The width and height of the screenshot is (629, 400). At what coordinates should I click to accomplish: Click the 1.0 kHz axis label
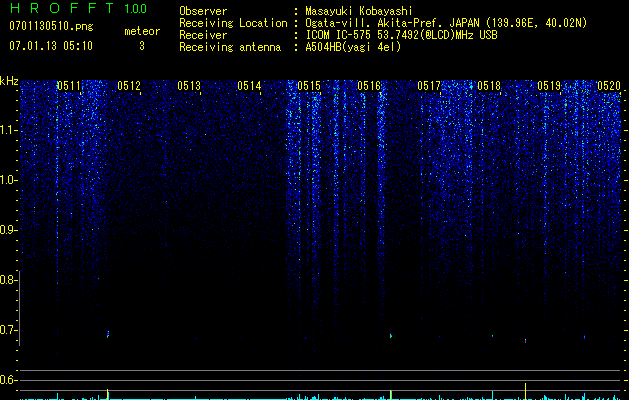click(x=7, y=180)
